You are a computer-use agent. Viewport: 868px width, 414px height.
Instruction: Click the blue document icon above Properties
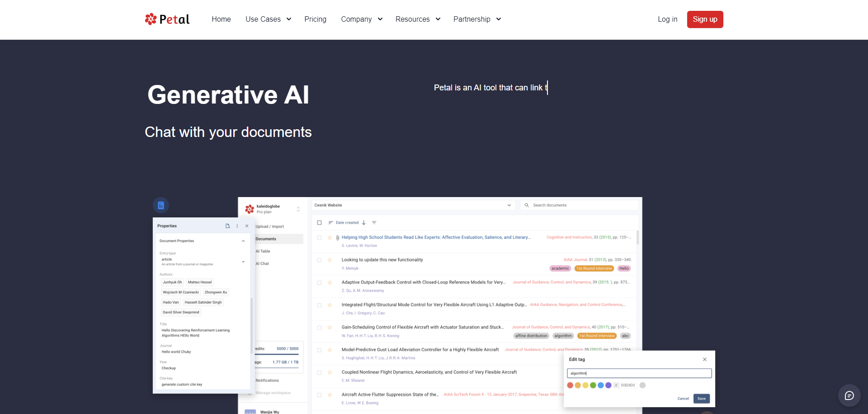coord(161,205)
